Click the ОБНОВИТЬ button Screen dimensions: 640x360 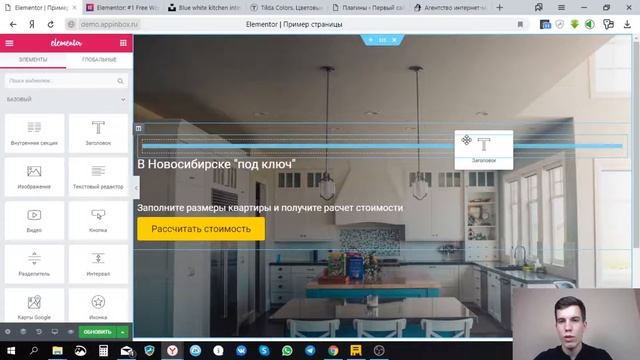coord(98,332)
